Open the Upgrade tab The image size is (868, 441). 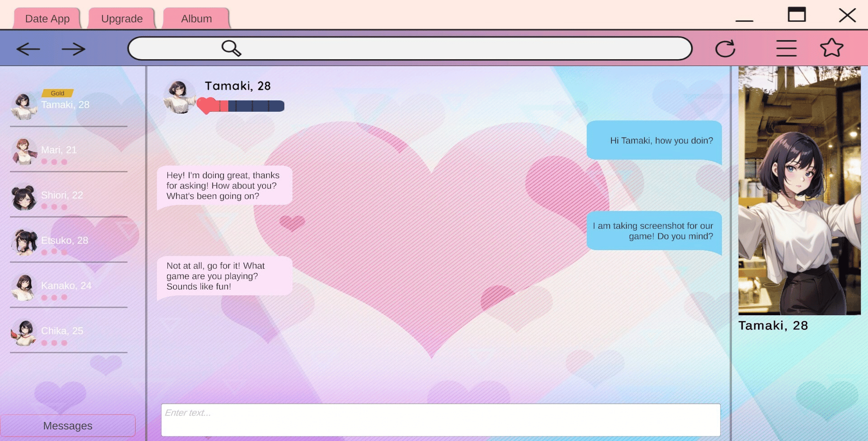click(122, 19)
